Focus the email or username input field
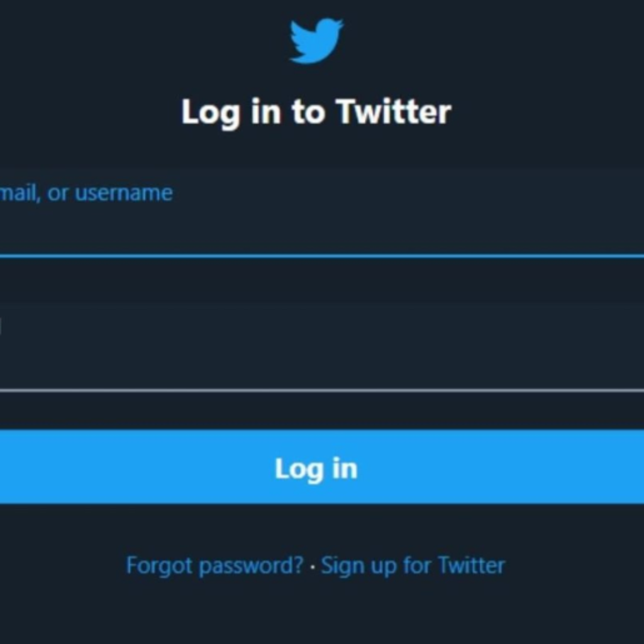 point(322,213)
